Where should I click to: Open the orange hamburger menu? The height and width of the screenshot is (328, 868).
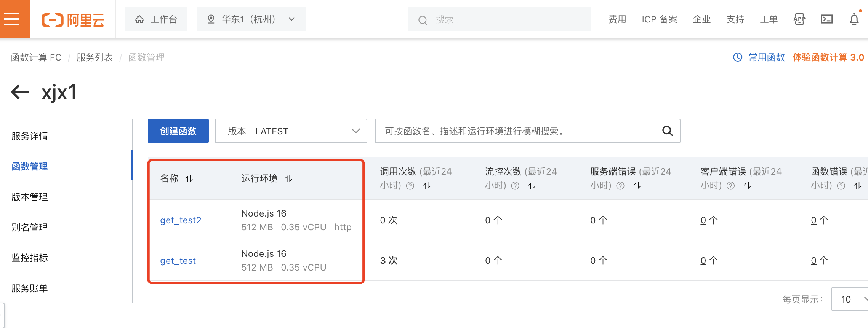click(x=11, y=19)
